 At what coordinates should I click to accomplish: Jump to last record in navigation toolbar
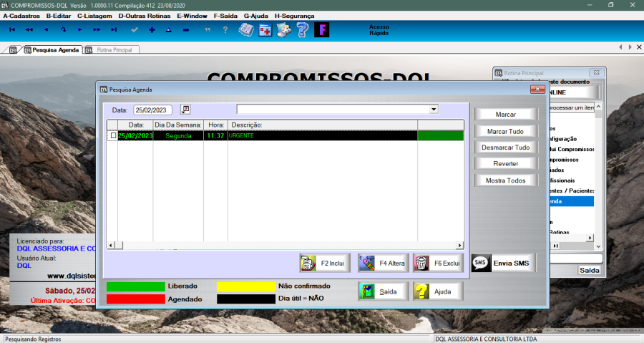pos(114,30)
